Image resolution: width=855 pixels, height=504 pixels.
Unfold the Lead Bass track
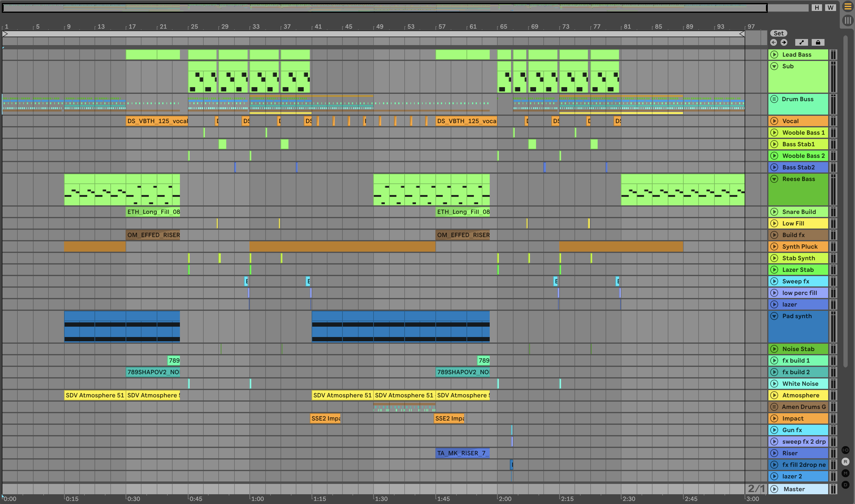[775, 55]
